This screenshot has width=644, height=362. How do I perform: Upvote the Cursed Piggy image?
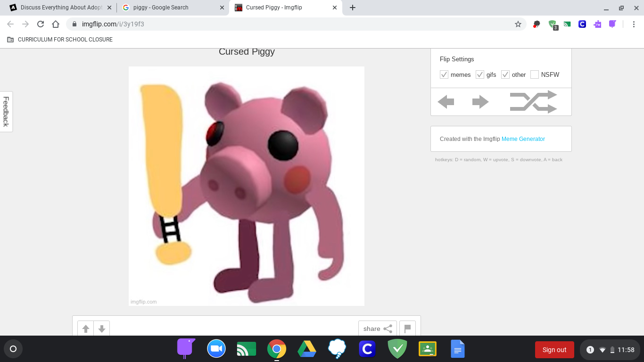click(x=86, y=329)
